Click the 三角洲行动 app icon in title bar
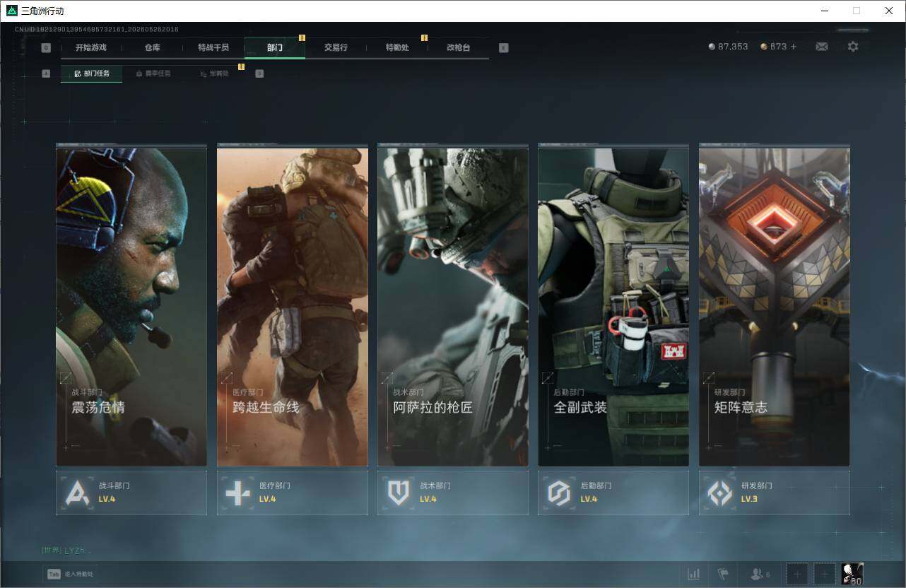Screen dimensions: 906x588 pos(12,11)
